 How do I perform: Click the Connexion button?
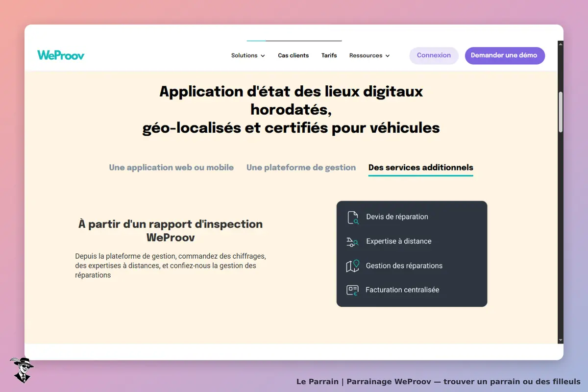[434, 55]
